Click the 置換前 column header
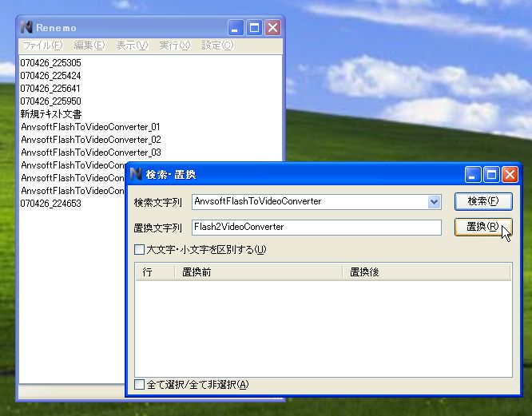This screenshot has width=532, height=416. click(x=258, y=272)
